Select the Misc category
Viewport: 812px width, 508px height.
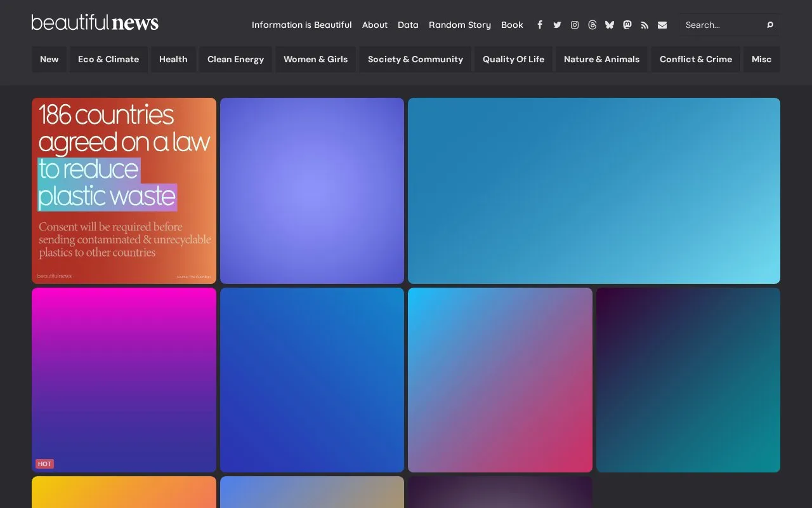coord(761,59)
